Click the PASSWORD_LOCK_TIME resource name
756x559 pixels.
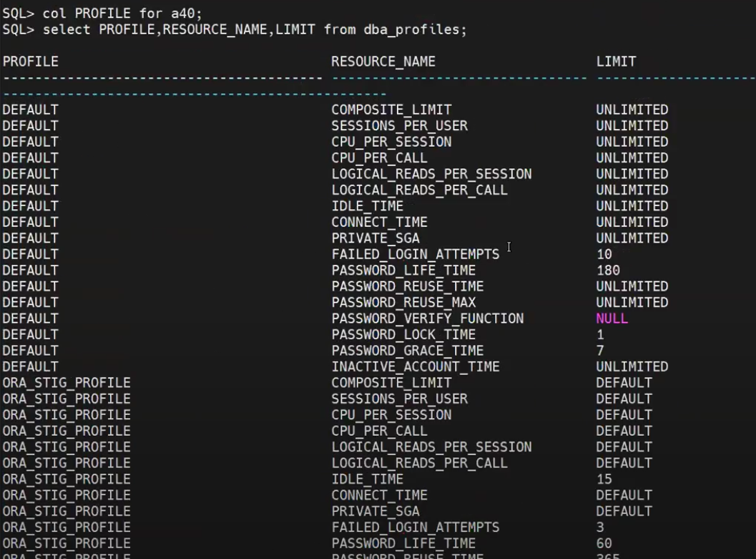[403, 335]
